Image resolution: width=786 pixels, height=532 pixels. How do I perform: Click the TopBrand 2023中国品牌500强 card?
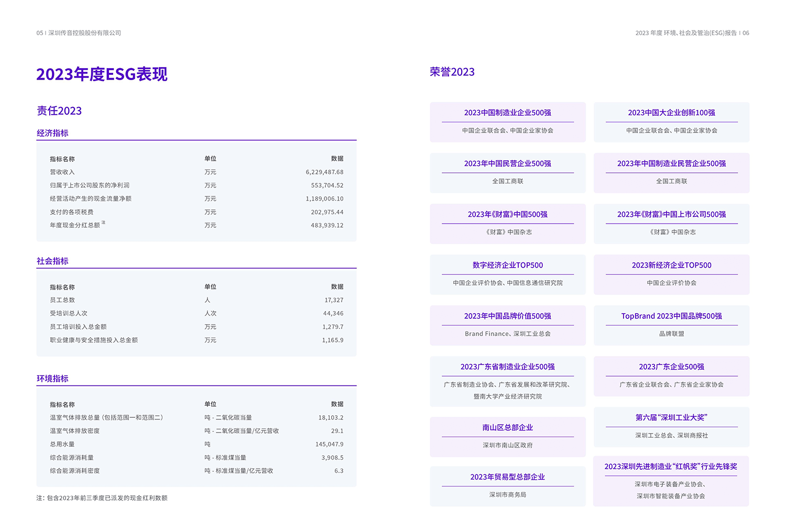pos(671,325)
